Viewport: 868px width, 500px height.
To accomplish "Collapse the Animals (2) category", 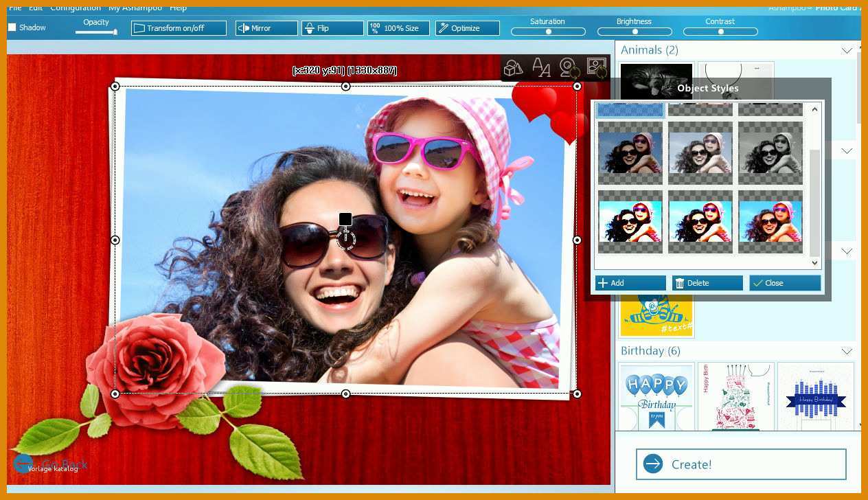I will pyautogui.click(x=847, y=51).
